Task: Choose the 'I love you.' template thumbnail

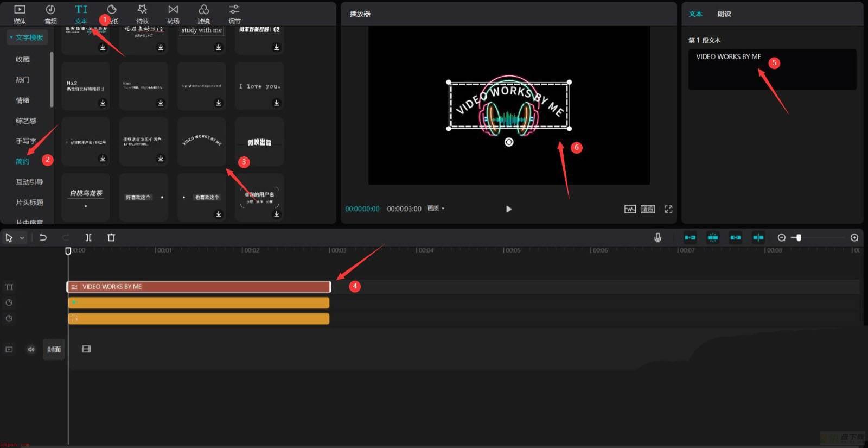Action: (259, 86)
